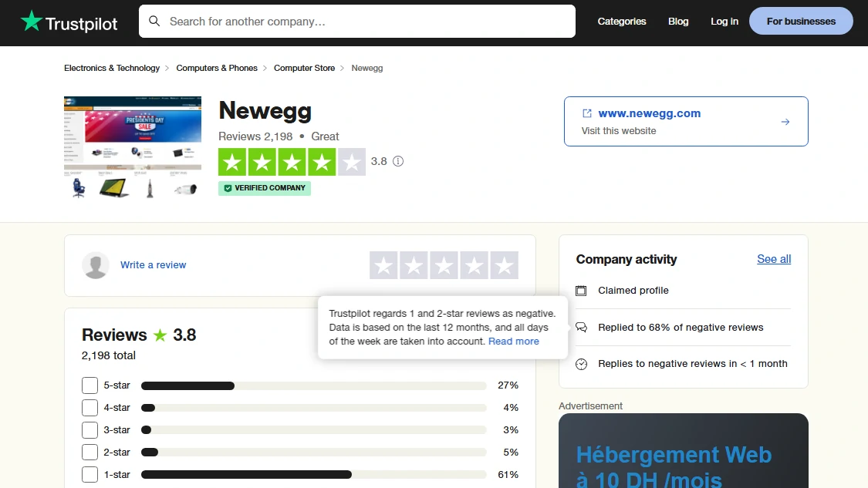Click the calendar icon next to Claimed profile

581,291
